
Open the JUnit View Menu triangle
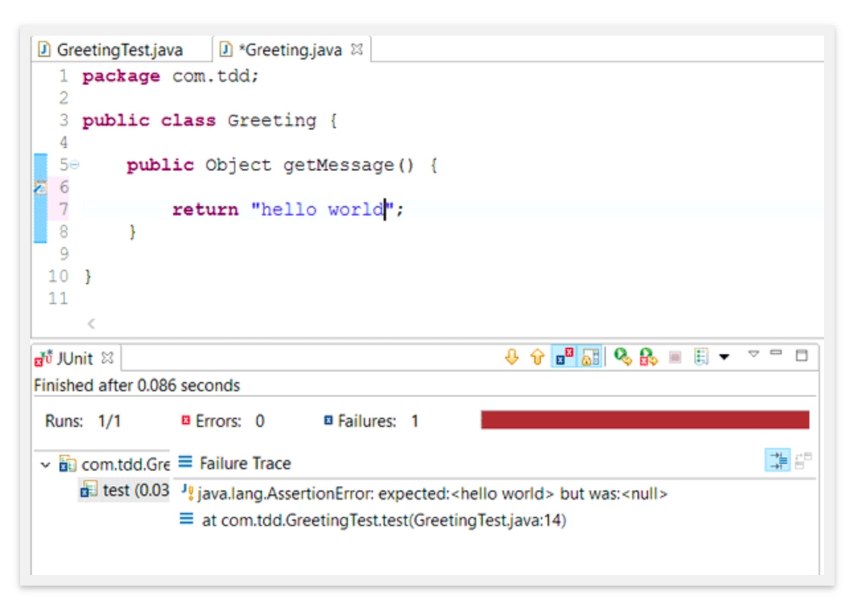pos(753,354)
